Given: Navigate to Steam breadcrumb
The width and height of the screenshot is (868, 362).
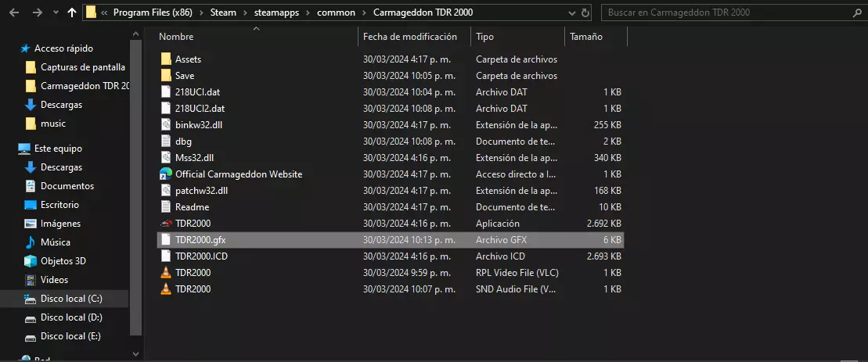Looking at the screenshot, I should pos(222,13).
